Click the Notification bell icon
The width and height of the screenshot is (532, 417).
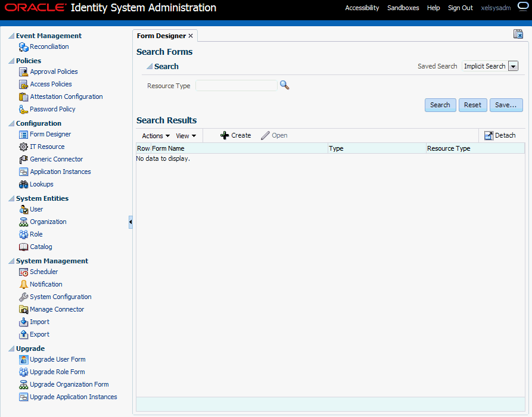(x=23, y=284)
